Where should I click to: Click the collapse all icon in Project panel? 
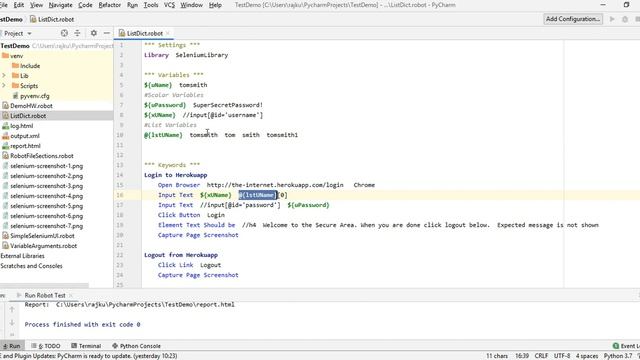pos(77,33)
